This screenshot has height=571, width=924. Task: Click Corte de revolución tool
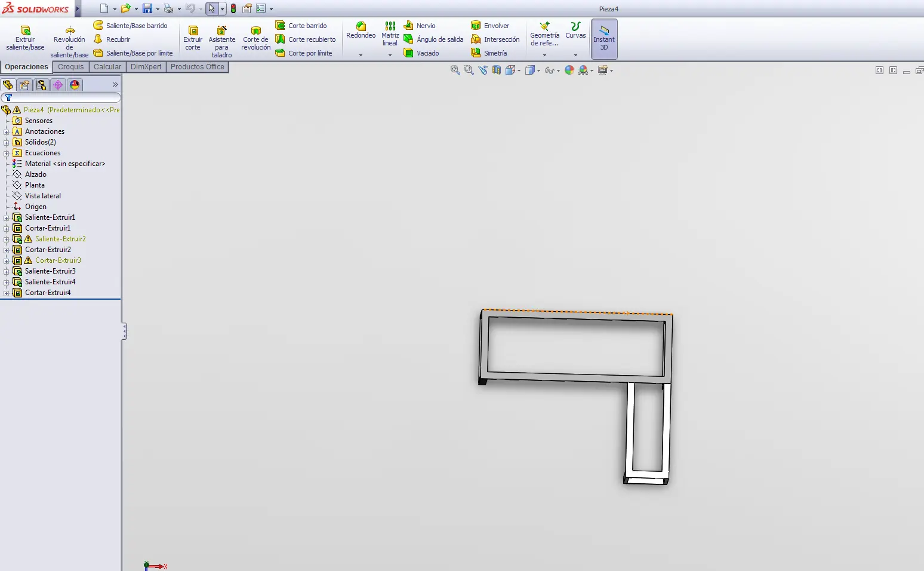[256, 38]
